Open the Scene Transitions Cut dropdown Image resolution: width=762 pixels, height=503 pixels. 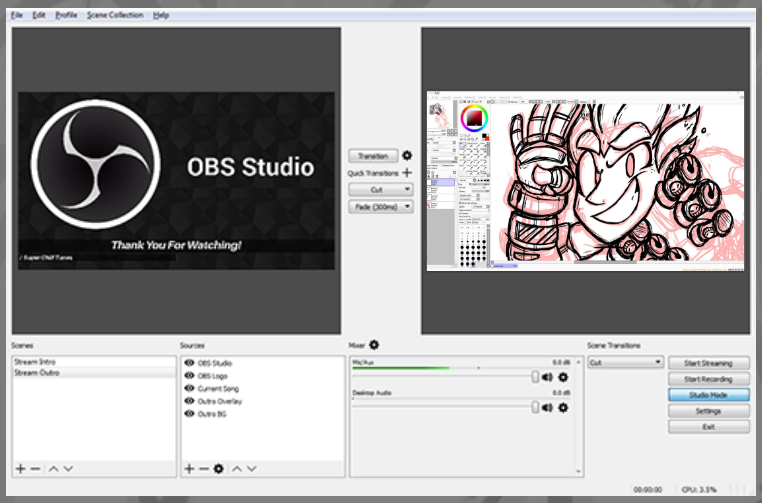pyautogui.click(x=625, y=362)
